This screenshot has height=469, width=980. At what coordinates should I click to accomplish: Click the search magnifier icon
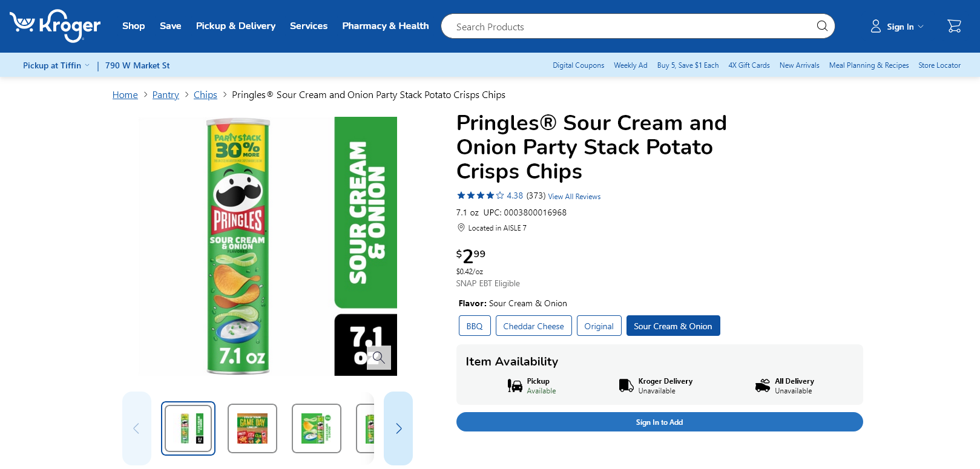coord(821,26)
